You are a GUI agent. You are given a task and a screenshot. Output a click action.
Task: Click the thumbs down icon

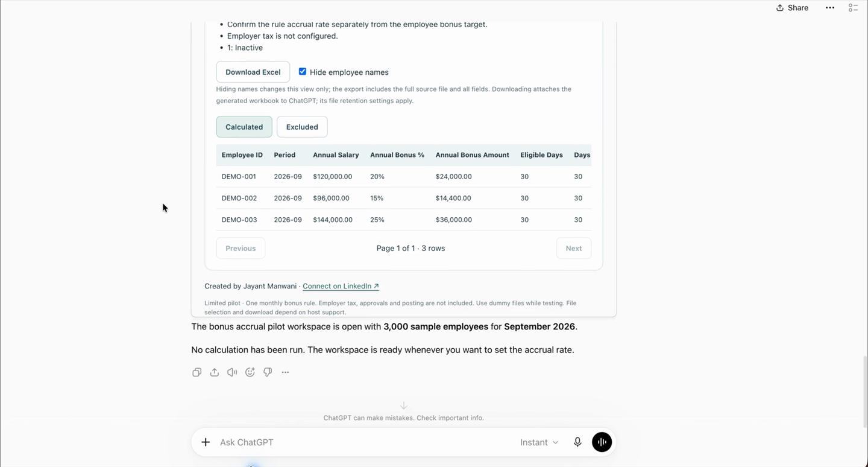(268, 372)
